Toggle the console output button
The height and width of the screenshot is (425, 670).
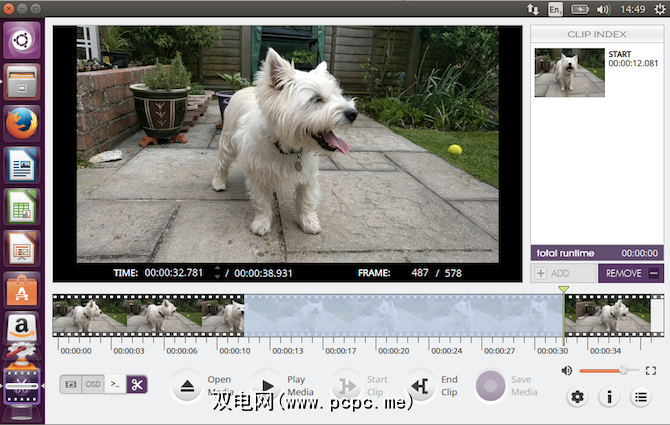pos(115,384)
